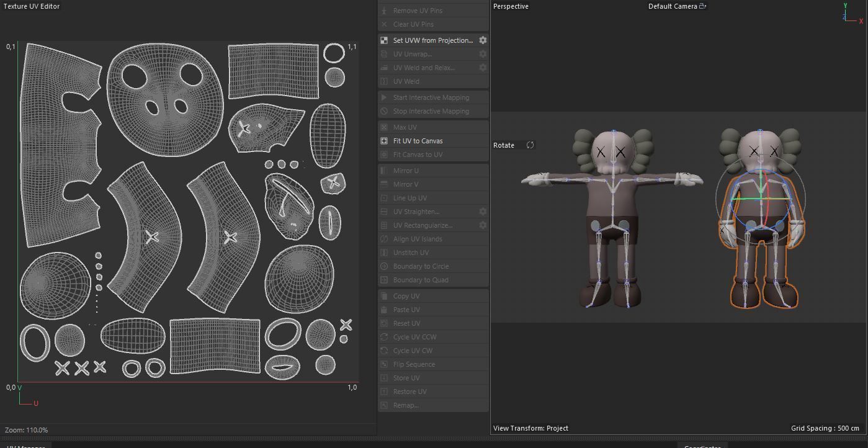The height and width of the screenshot is (448, 868).
Task: Select the orange-outlined character in the viewport
Action: coord(761,218)
